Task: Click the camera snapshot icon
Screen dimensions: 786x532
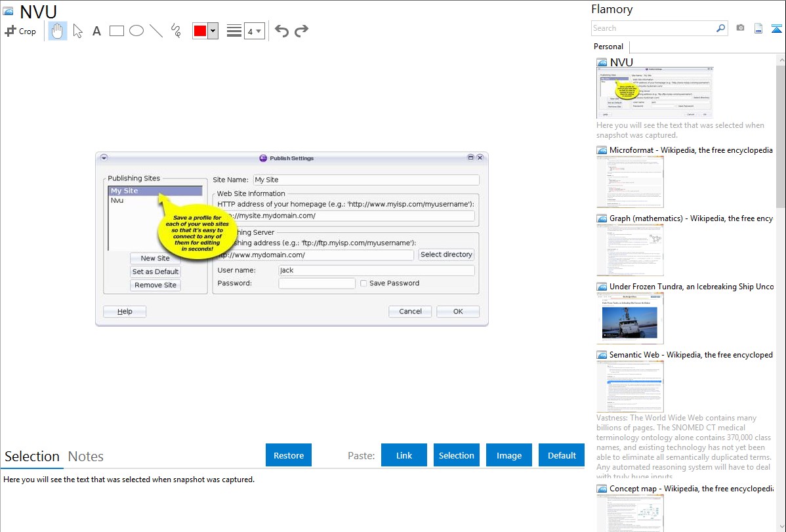Action: point(740,28)
